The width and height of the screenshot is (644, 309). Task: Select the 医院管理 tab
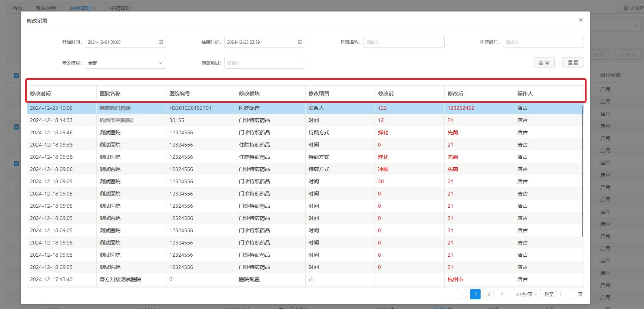point(80,8)
